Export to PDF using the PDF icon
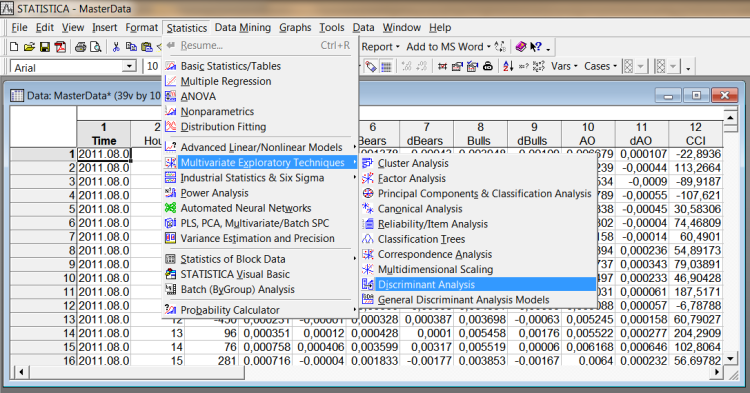 click(x=60, y=46)
